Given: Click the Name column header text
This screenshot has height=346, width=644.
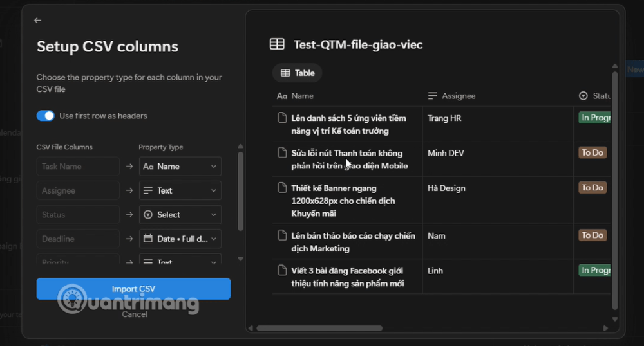Looking at the screenshot, I should [302, 96].
